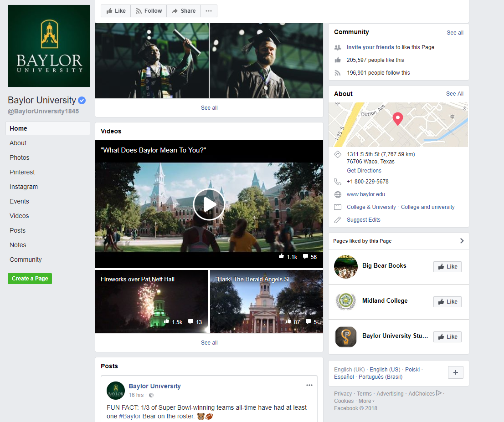This screenshot has height=422, width=504.
Task: Click the #Baylor hashtag in the post
Action: (x=130, y=416)
